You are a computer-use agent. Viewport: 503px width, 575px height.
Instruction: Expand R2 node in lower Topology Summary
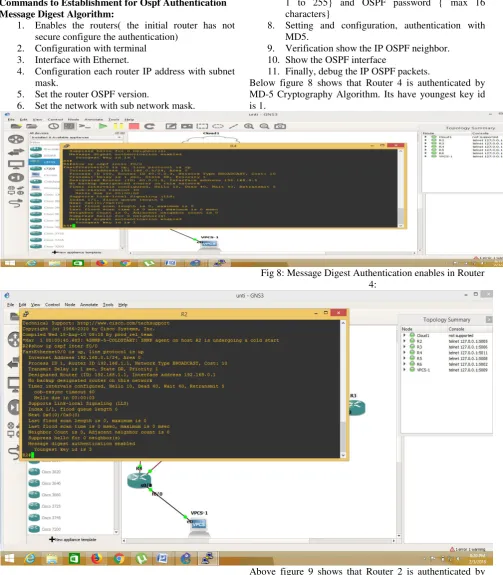pyautogui.click(x=405, y=341)
